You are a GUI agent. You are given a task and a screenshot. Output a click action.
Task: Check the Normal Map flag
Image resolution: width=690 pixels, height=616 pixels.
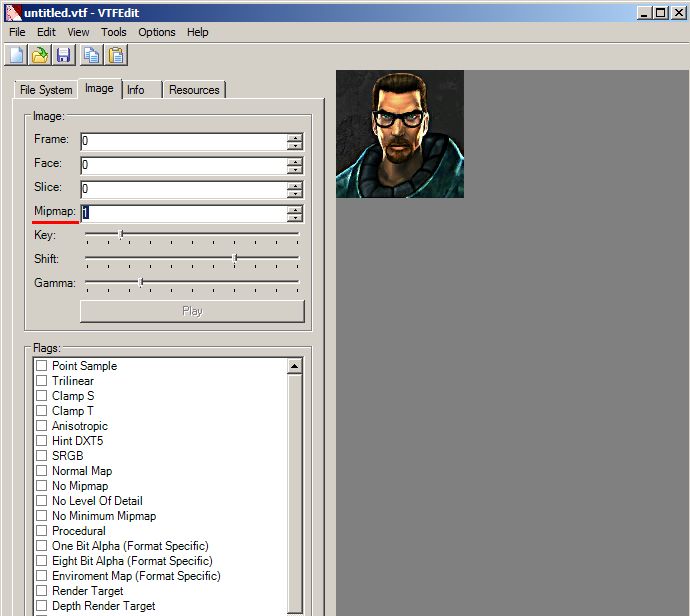pyautogui.click(x=41, y=470)
